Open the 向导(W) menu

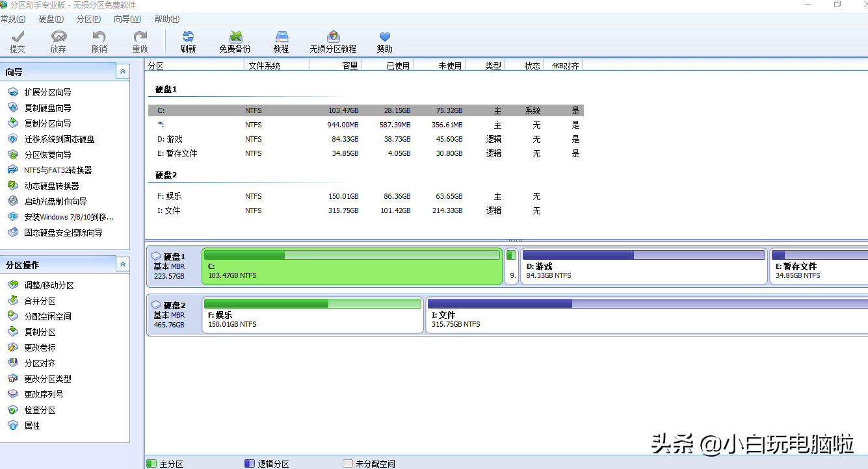click(x=127, y=19)
